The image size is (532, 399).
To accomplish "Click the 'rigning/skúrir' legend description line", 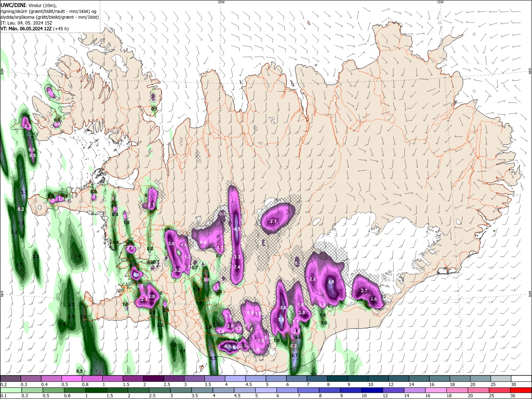I will point(48,11).
